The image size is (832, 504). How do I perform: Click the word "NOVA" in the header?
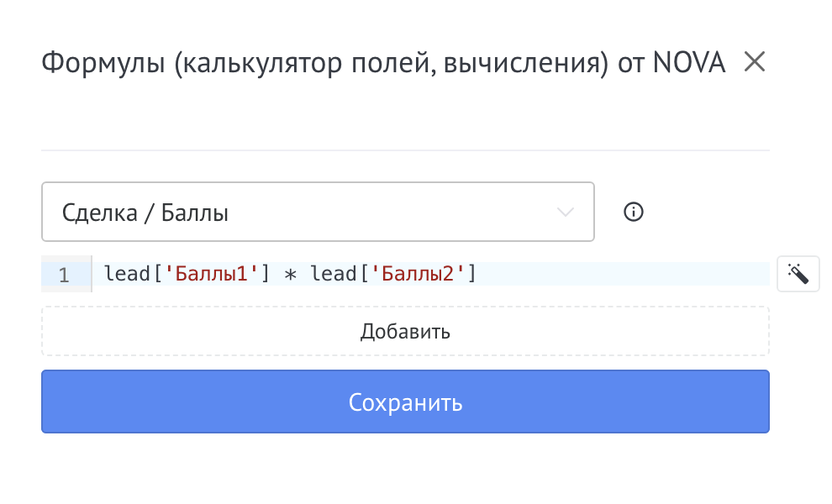coord(688,63)
